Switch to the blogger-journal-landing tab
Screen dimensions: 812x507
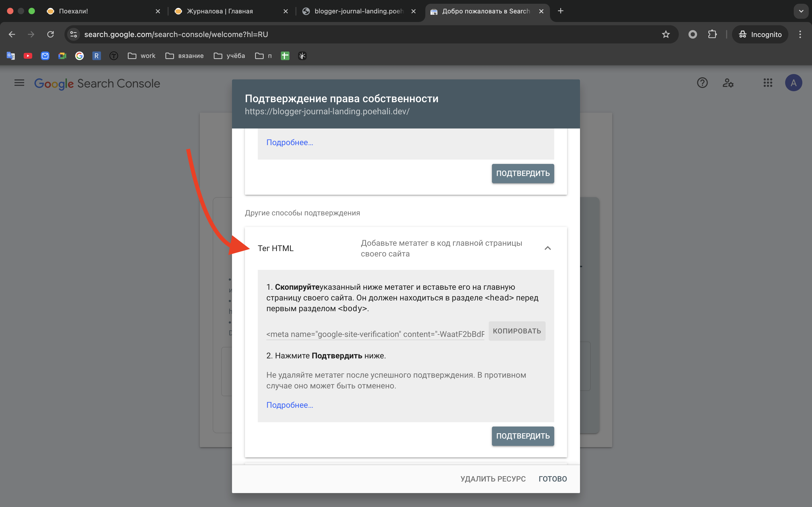click(356, 11)
